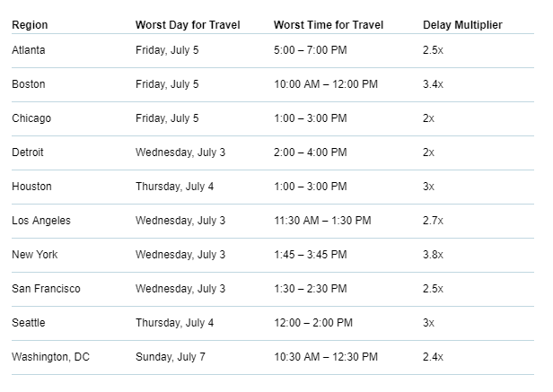This screenshot has width=553, height=392.
Task: Select the Boston row label
Action: (29, 84)
